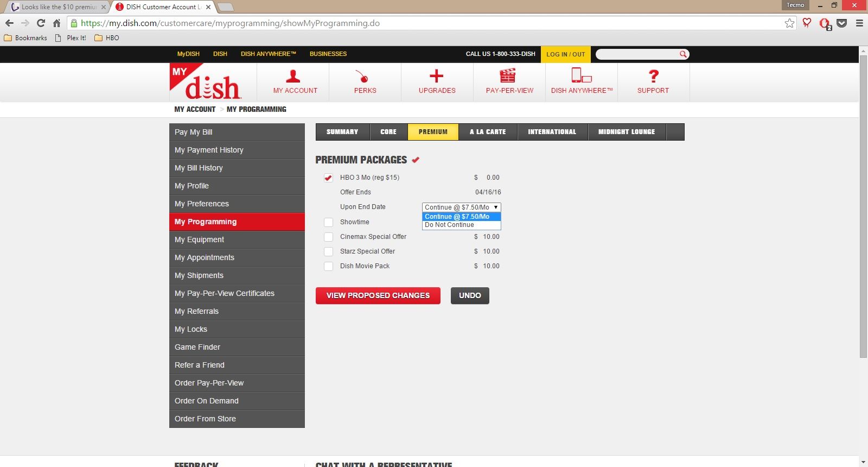This screenshot has height=467, width=868.
Task: Click the Support question mark icon
Action: coord(654,76)
